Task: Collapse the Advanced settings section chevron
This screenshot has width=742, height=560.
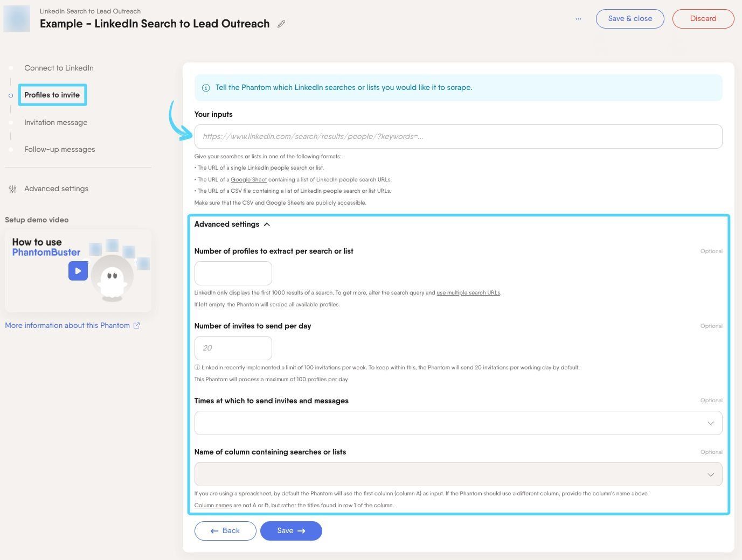Action: pos(267,225)
